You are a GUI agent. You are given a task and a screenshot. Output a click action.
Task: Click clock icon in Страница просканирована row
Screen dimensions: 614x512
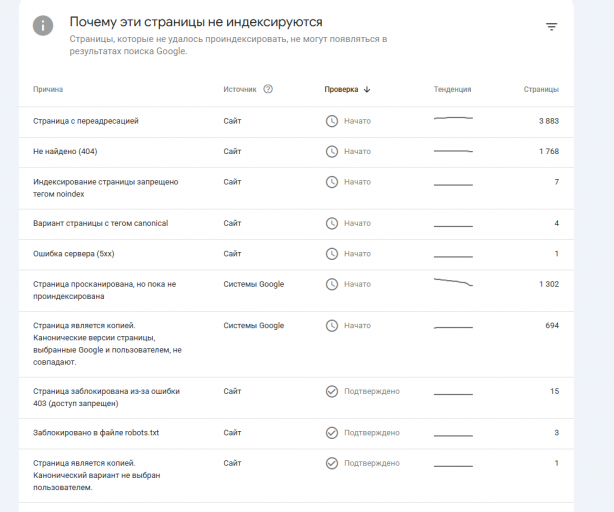[332, 284]
